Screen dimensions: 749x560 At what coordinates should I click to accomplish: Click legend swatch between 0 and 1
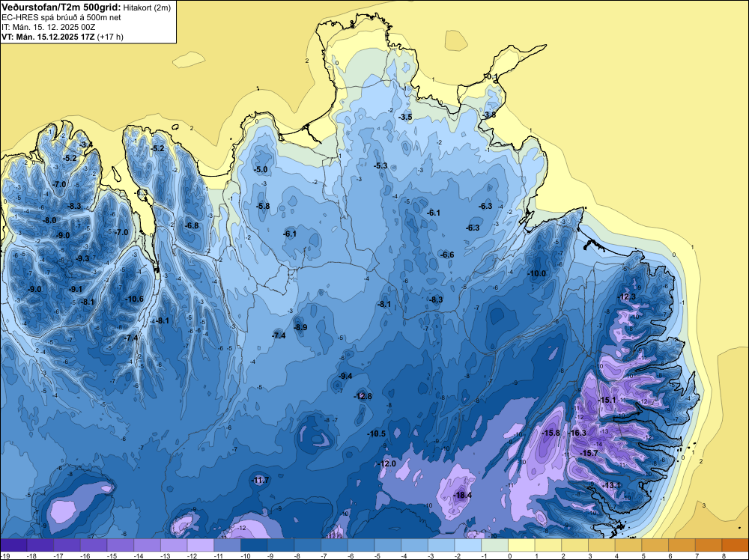[521, 545]
